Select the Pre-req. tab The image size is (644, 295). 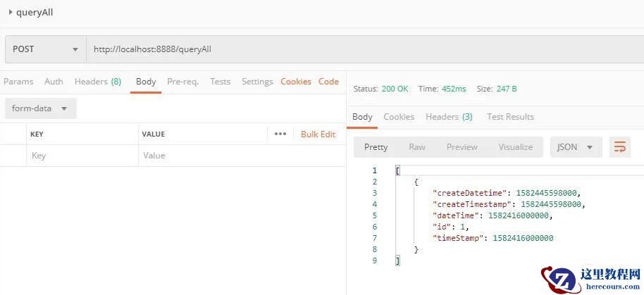[182, 82]
